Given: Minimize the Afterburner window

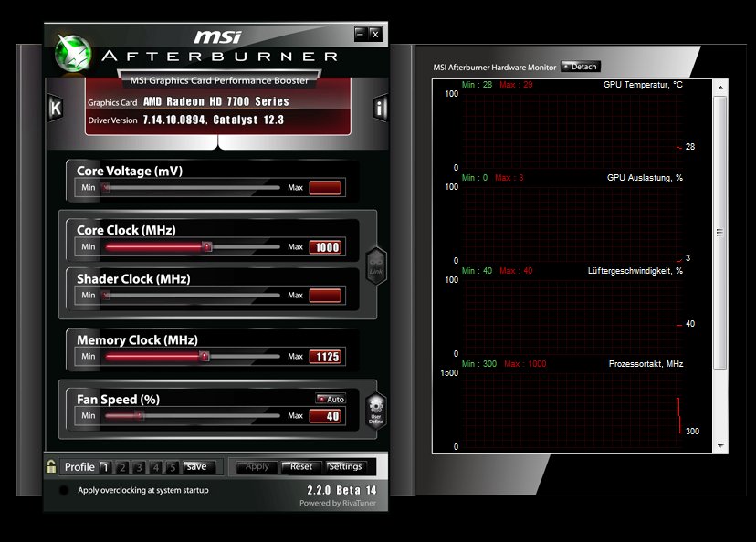Looking at the screenshot, I should point(361,34).
